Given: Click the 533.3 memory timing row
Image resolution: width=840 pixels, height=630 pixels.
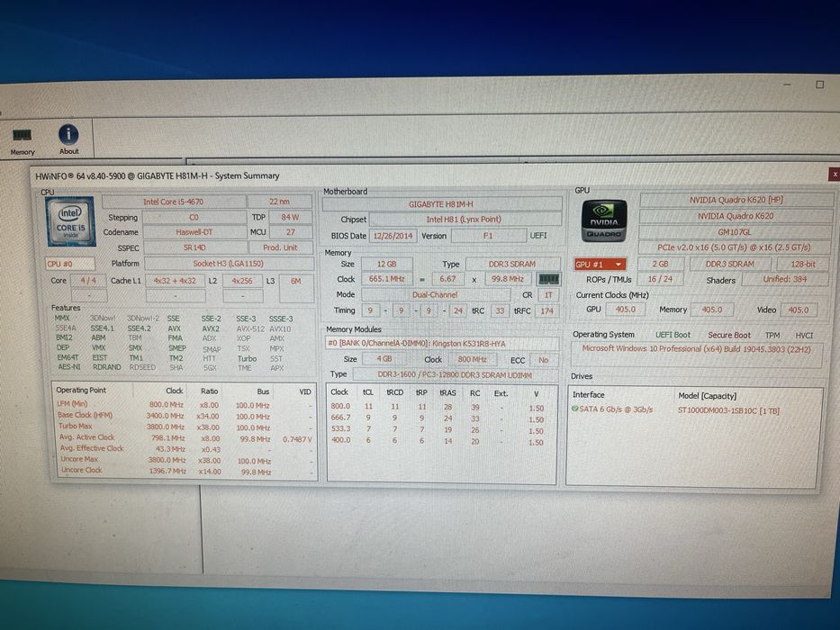Looking at the screenshot, I should (438, 429).
